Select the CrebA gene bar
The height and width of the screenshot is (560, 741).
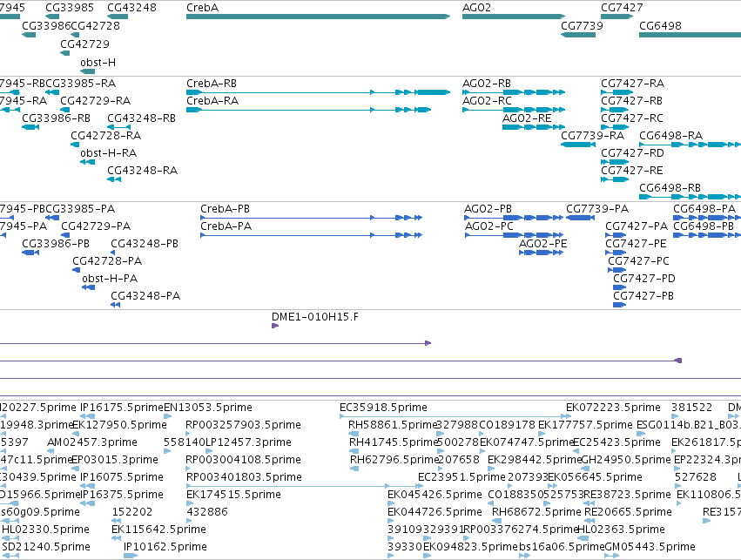click(318, 17)
